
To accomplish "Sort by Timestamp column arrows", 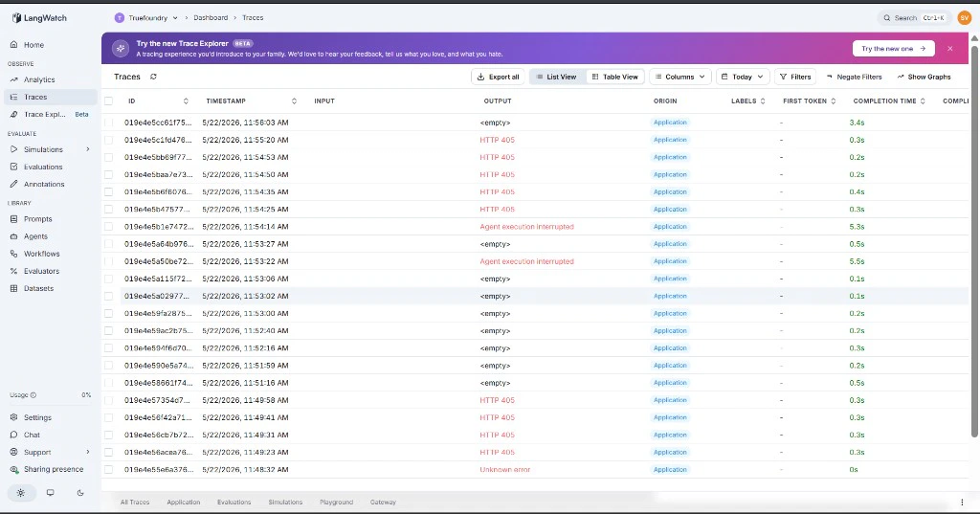I will (x=294, y=101).
